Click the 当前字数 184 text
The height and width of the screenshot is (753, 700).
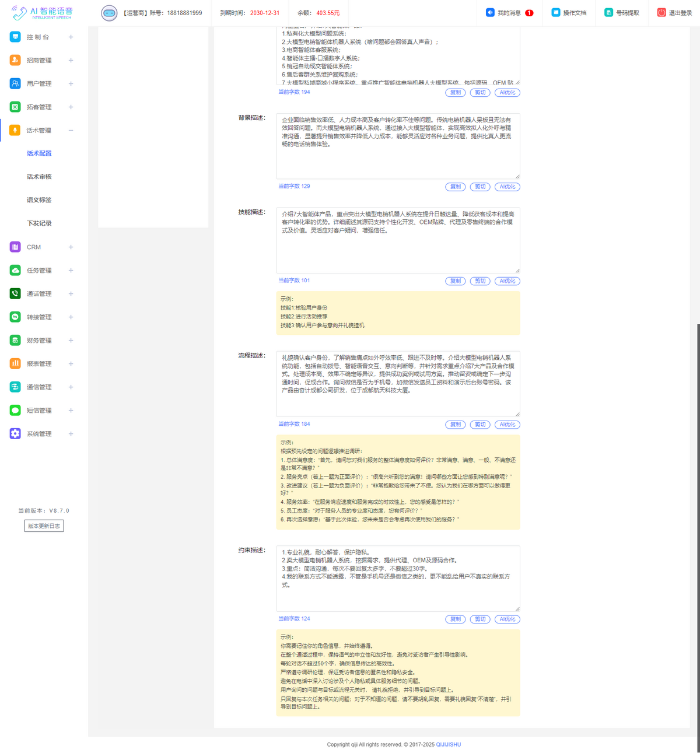click(x=294, y=425)
